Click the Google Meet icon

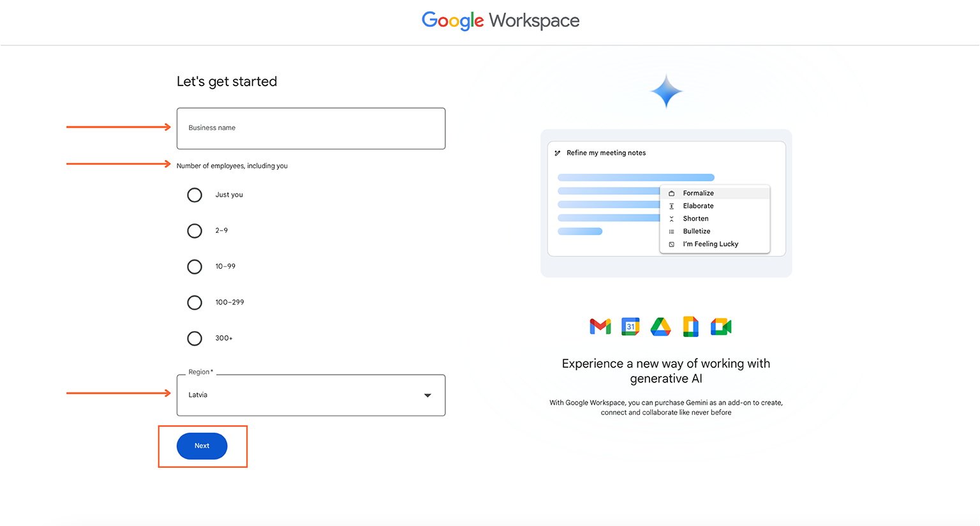[721, 326]
